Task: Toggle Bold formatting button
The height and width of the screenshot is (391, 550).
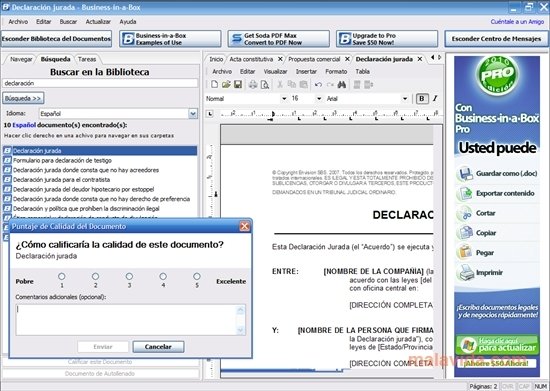Action: click(422, 99)
